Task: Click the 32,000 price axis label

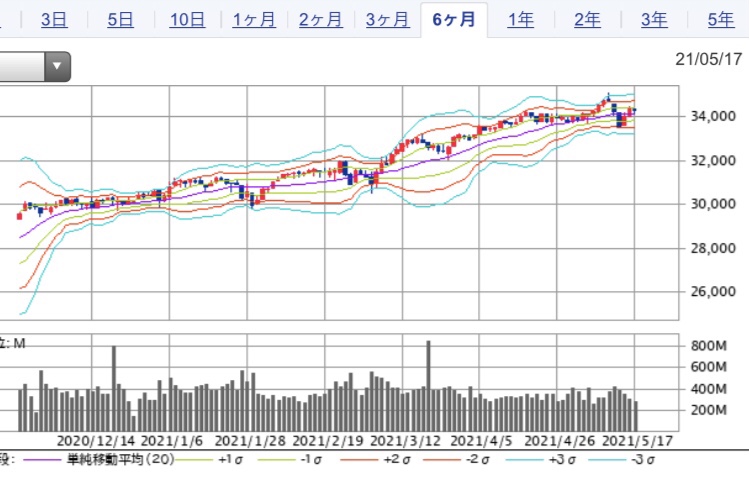Action: [x=713, y=161]
